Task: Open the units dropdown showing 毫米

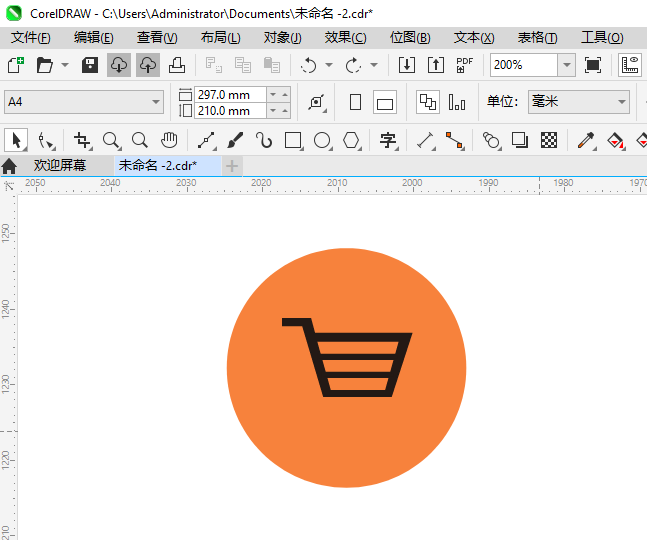Action: pyautogui.click(x=579, y=102)
